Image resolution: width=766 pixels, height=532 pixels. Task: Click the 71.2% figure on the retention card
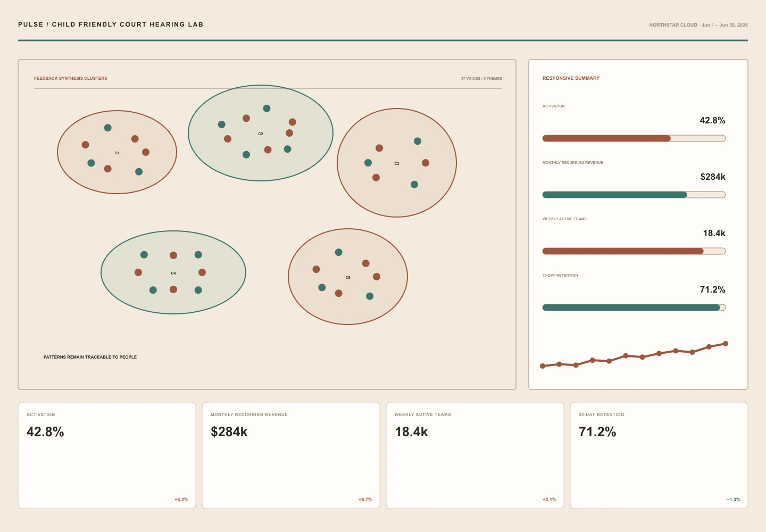point(597,432)
